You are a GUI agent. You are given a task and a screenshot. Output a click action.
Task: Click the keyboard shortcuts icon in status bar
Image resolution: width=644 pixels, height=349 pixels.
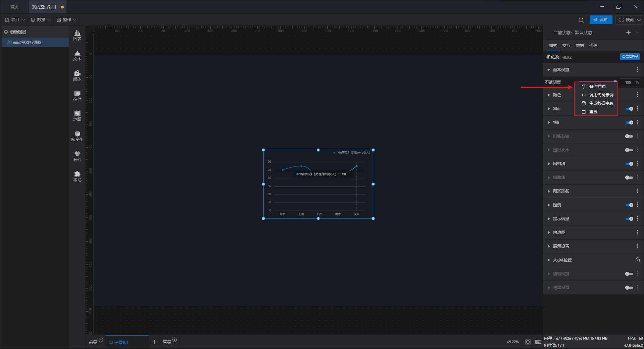pyautogui.click(x=538, y=342)
